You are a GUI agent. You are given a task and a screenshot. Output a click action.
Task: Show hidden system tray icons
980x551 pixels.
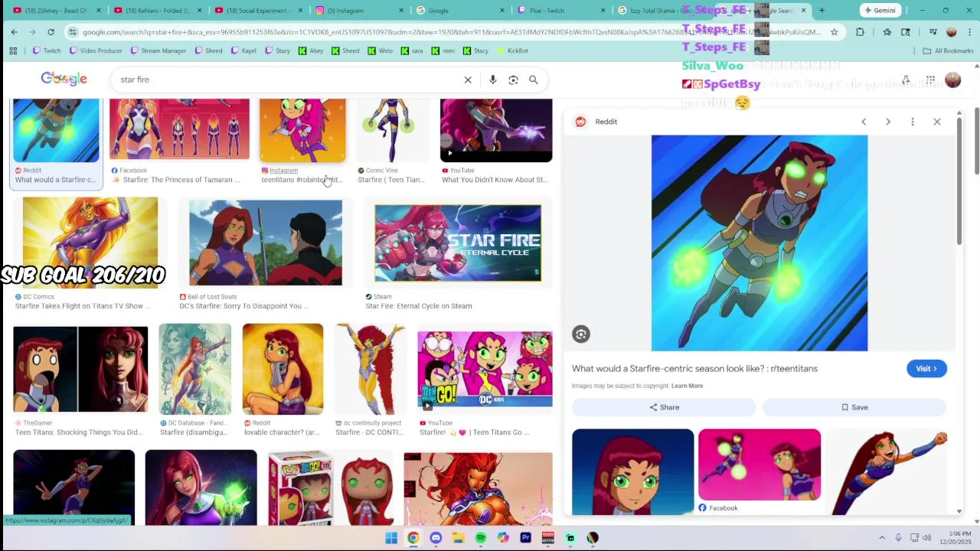(882, 538)
